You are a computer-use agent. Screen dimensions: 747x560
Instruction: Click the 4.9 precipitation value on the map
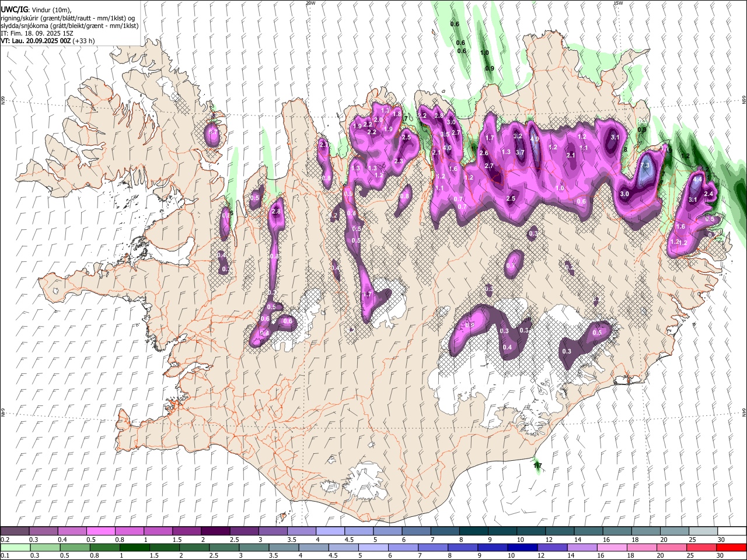point(535,139)
